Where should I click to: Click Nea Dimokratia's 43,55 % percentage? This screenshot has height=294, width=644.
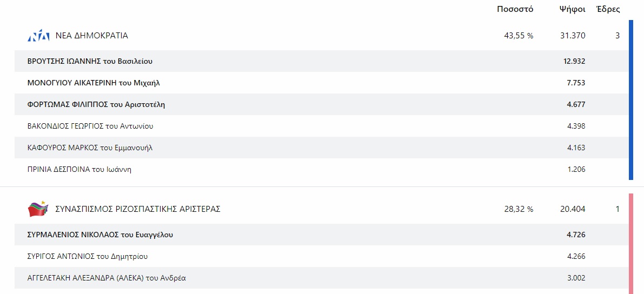coord(518,36)
